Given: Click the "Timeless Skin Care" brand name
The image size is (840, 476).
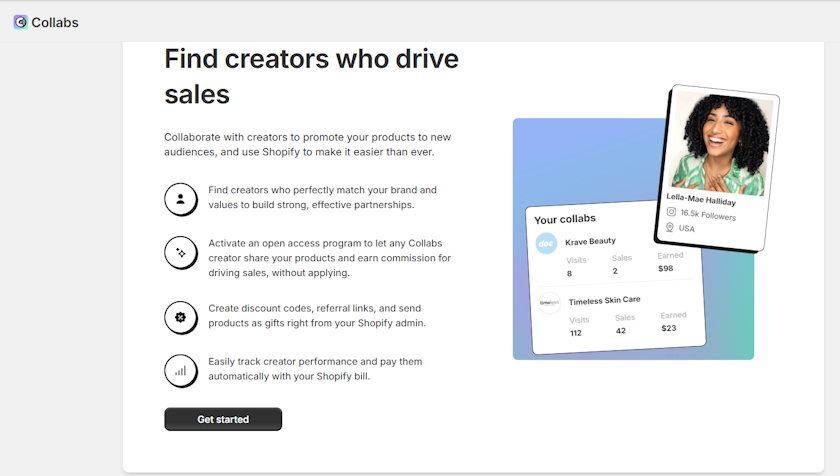Looking at the screenshot, I should (x=604, y=300).
